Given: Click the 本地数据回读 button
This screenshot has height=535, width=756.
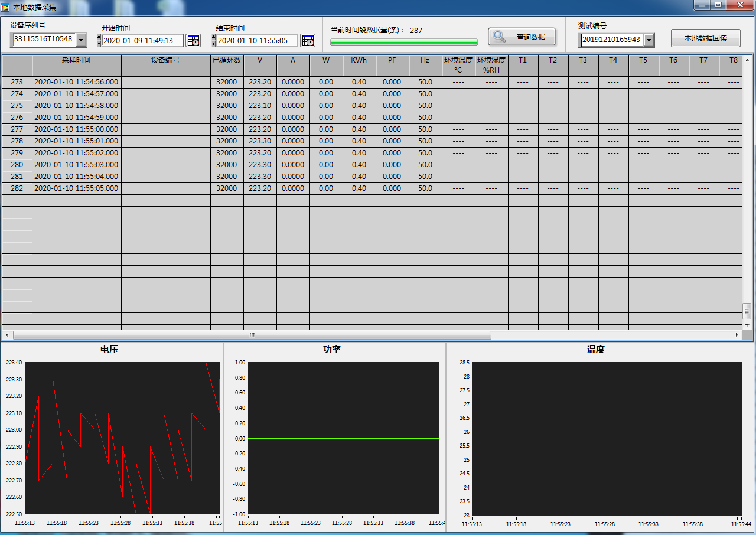Looking at the screenshot, I should (x=705, y=38).
